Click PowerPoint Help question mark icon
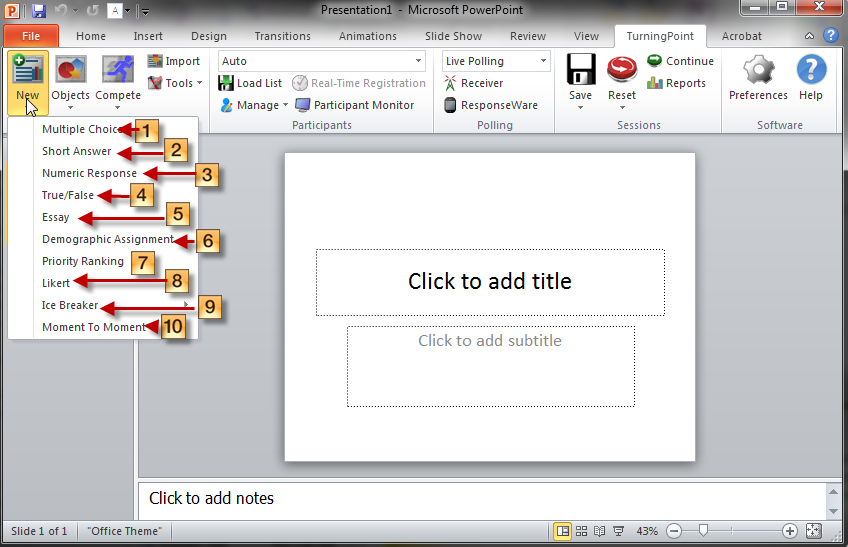The height and width of the screenshot is (547, 848). [831, 36]
